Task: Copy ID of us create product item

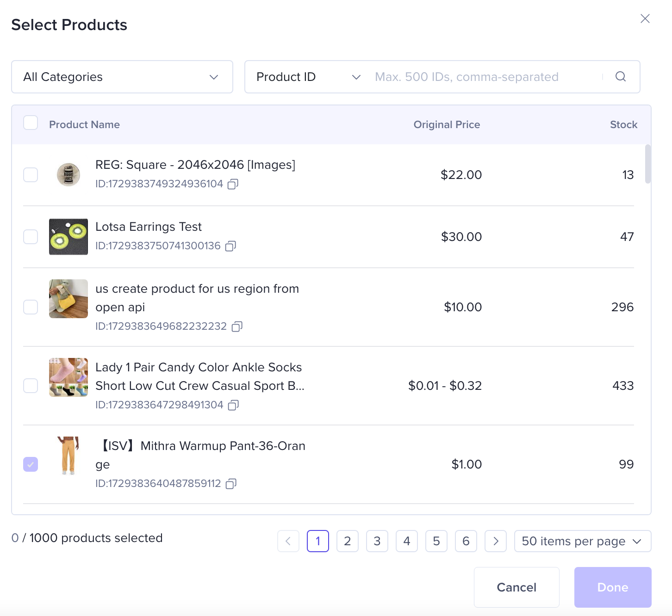Action: [x=237, y=326]
